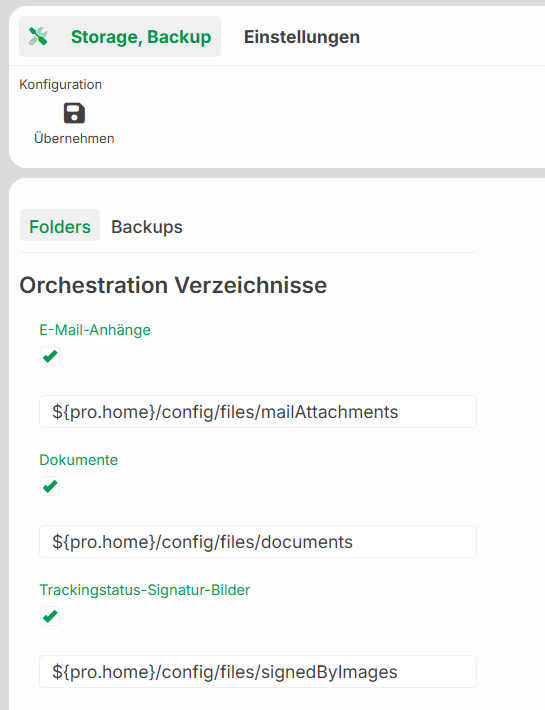This screenshot has height=710, width=545.
Task: Select the Storage, Backup tab label
Action: tap(141, 37)
